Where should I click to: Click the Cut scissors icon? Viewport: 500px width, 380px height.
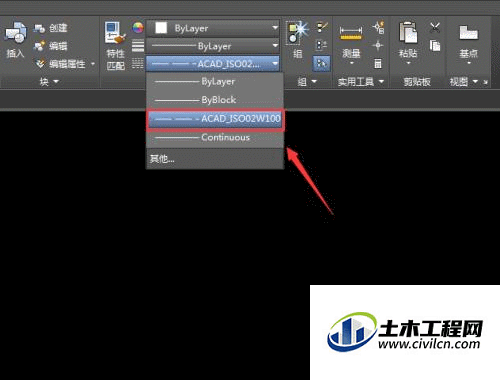(435, 27)
